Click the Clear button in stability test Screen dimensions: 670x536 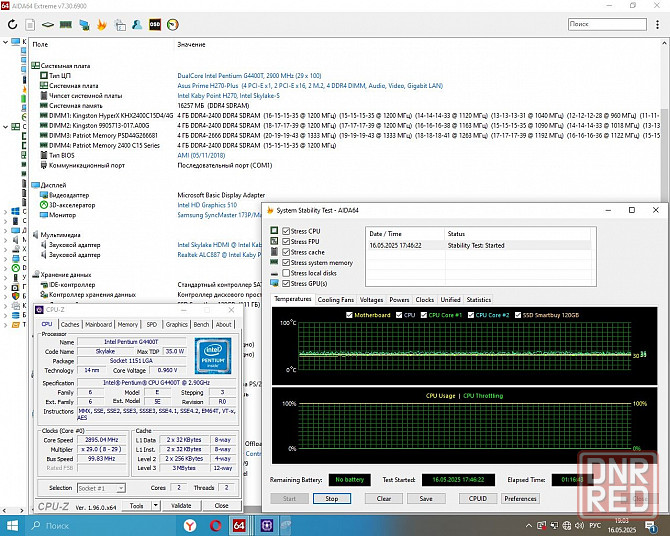coord(384,498)
